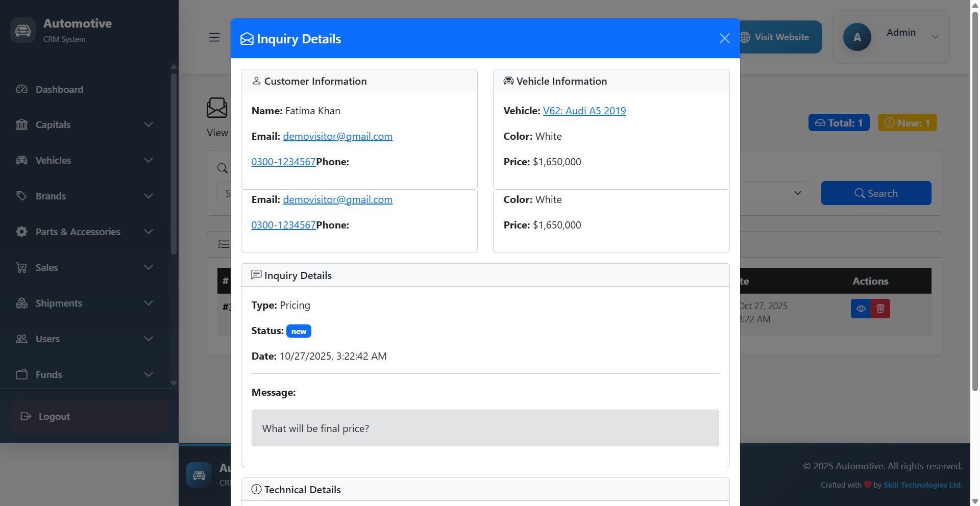
Task: Click the Sales cart icon
Action: point(21,267)
